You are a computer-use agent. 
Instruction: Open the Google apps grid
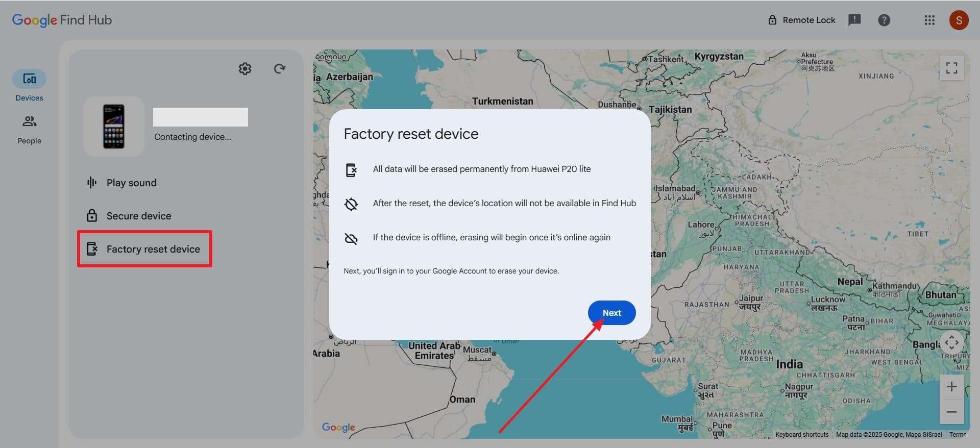tap(929, 20)
